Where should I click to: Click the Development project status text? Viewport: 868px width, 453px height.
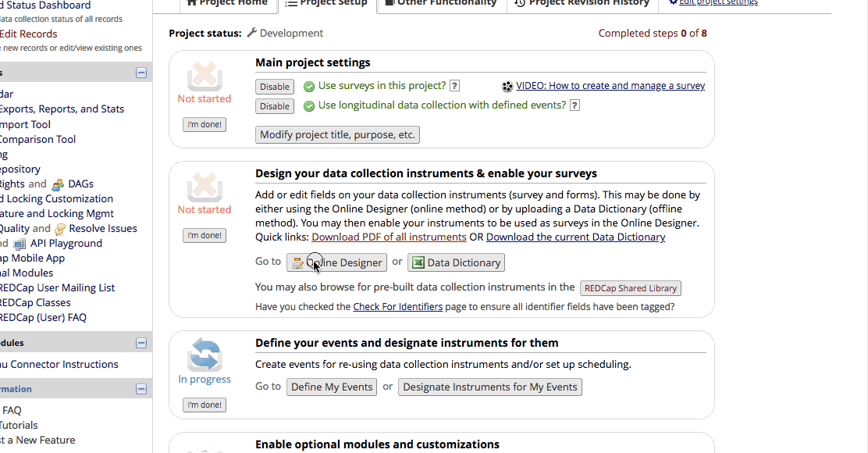[291, 34]
